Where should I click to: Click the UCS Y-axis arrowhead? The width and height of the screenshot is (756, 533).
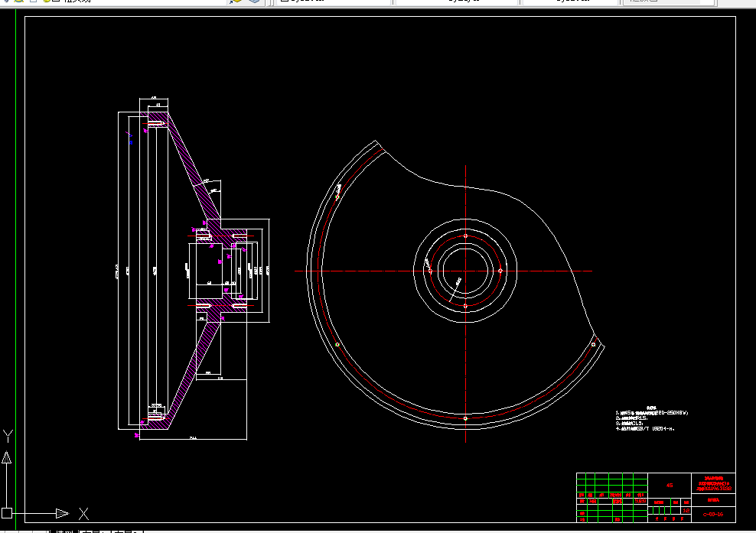pos(7,457)
